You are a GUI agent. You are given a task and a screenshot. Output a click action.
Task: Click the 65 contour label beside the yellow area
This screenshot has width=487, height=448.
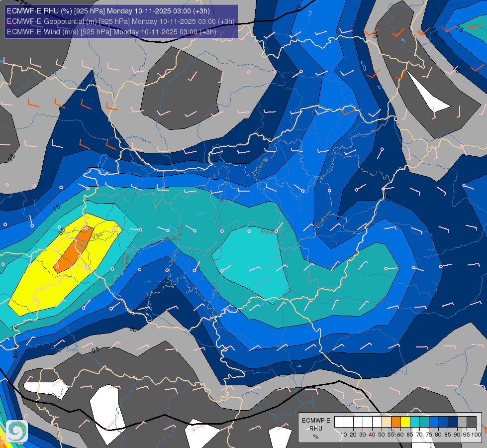click(62, 230)
